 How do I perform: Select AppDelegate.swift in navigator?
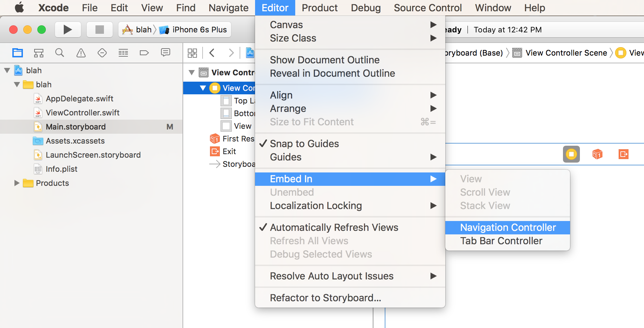[91, 99]
